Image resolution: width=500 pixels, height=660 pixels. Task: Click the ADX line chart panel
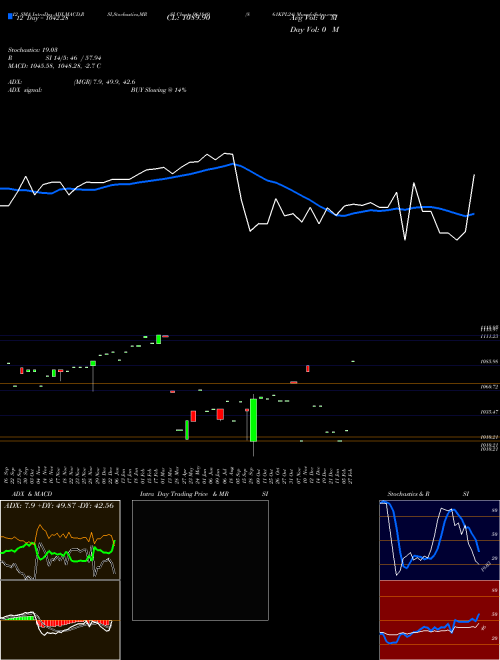[60, 540]
